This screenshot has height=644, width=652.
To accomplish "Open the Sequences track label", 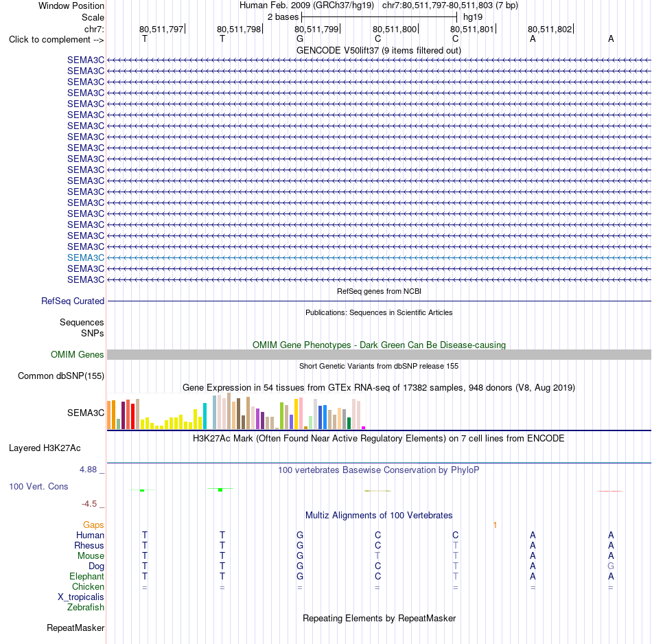I will click(82, 323).
